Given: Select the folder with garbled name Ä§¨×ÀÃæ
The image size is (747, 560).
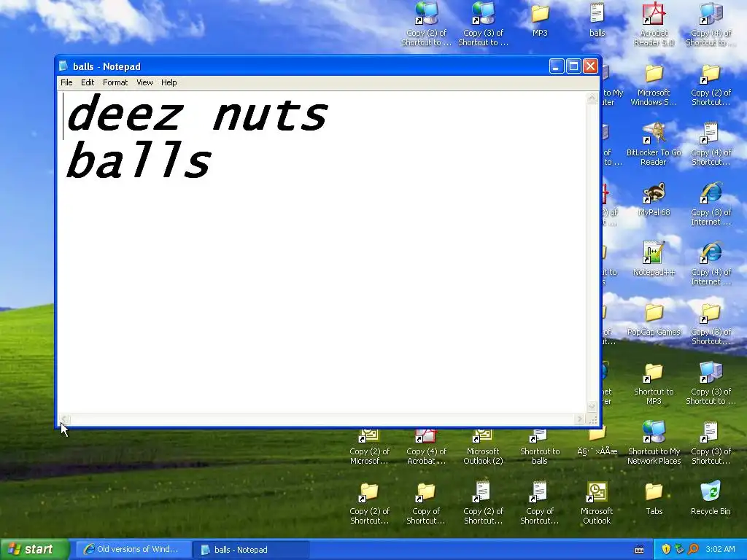Looking at the screenshot, I should 597,443.
